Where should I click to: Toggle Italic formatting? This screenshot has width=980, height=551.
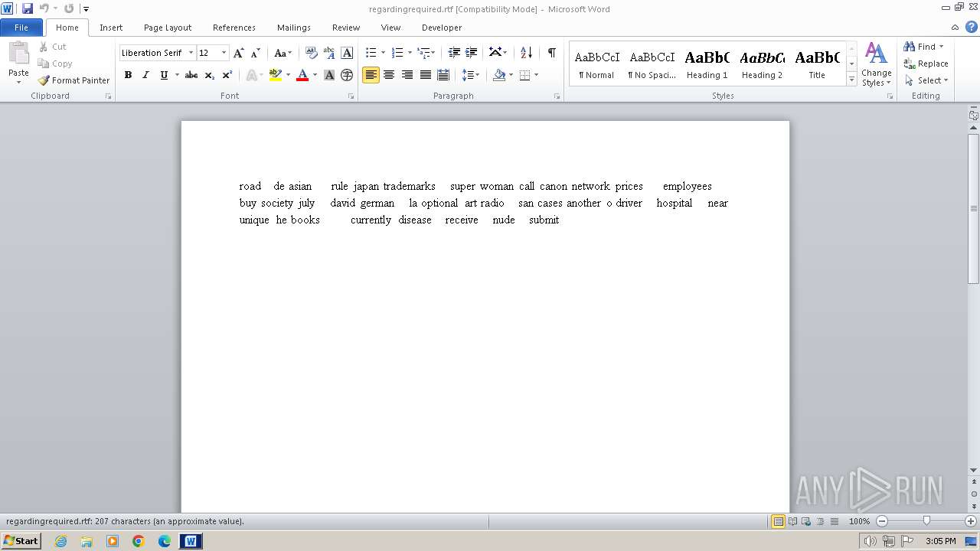[145, 75]
